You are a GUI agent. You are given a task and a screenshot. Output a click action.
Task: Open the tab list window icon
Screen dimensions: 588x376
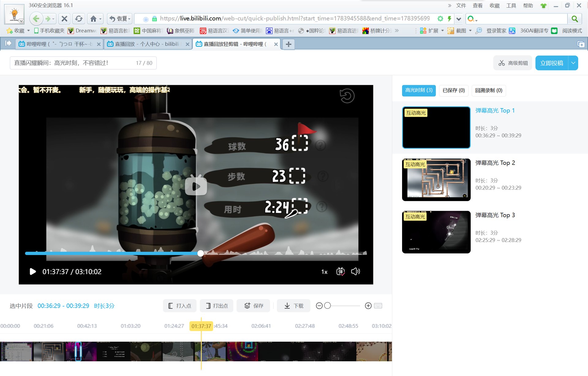tap(581, 44)
